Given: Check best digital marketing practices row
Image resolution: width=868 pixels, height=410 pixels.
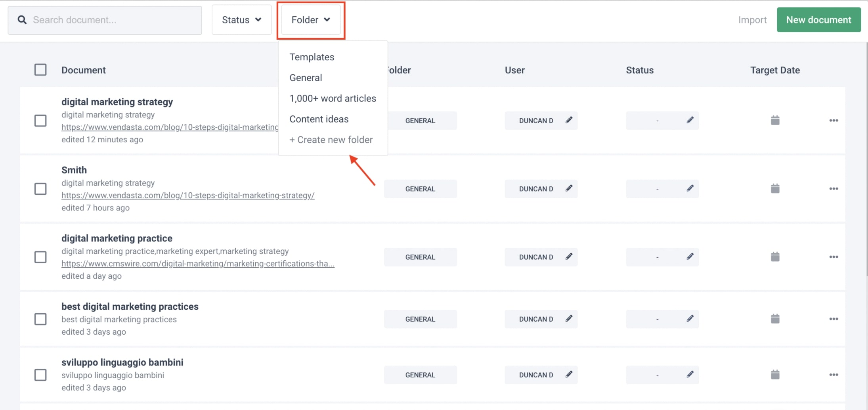Looking at the screenshot, I should pos(40,319).
